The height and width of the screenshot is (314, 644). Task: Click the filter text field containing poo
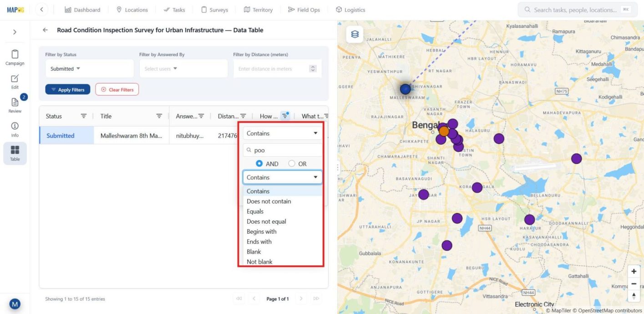point(282,150)
